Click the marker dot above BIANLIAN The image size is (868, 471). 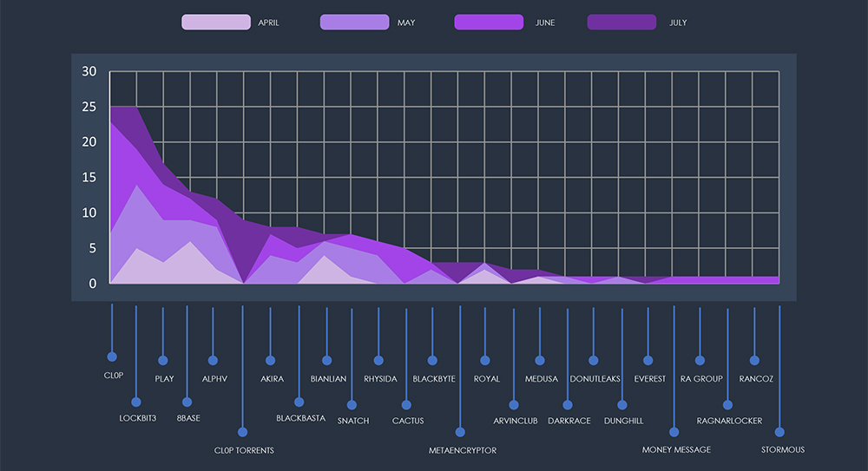tap(326, 360)
